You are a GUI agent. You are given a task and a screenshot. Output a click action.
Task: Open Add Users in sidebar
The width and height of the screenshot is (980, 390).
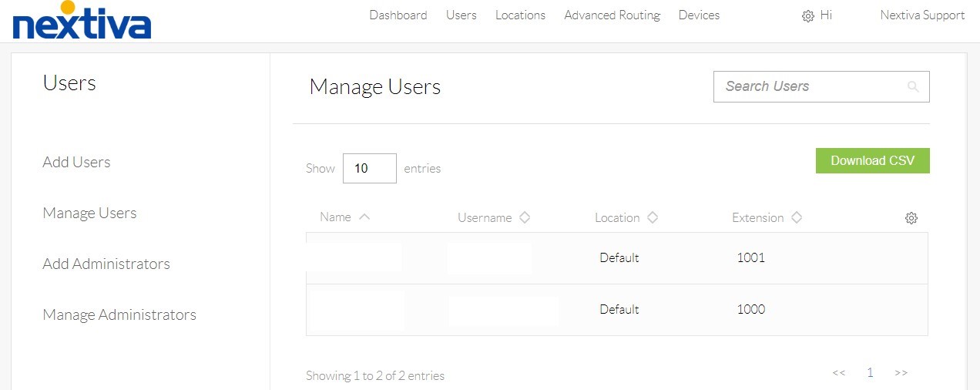pyautogui.click(x=76, y=162)
